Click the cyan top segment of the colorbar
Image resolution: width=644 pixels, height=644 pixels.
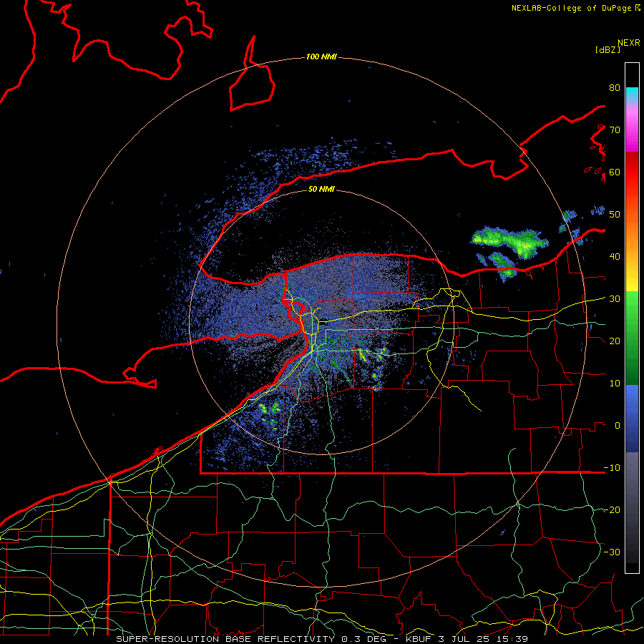coord(632,94)
